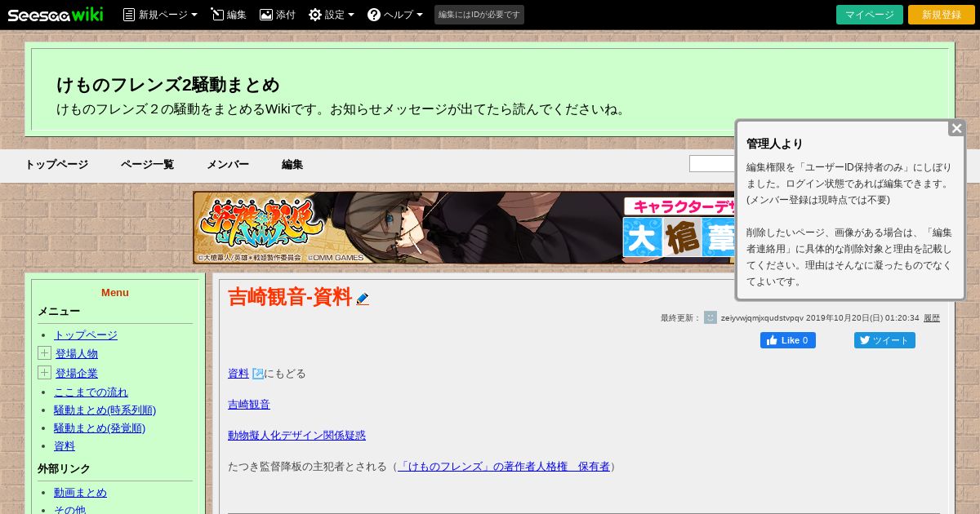Open the 吉崎観音 link

[249, 405]
